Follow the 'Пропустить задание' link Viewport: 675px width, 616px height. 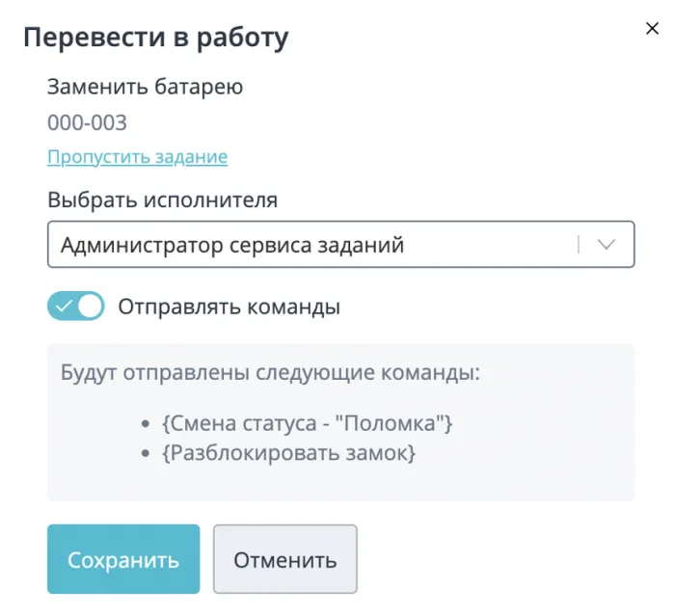tap(137, 157)
